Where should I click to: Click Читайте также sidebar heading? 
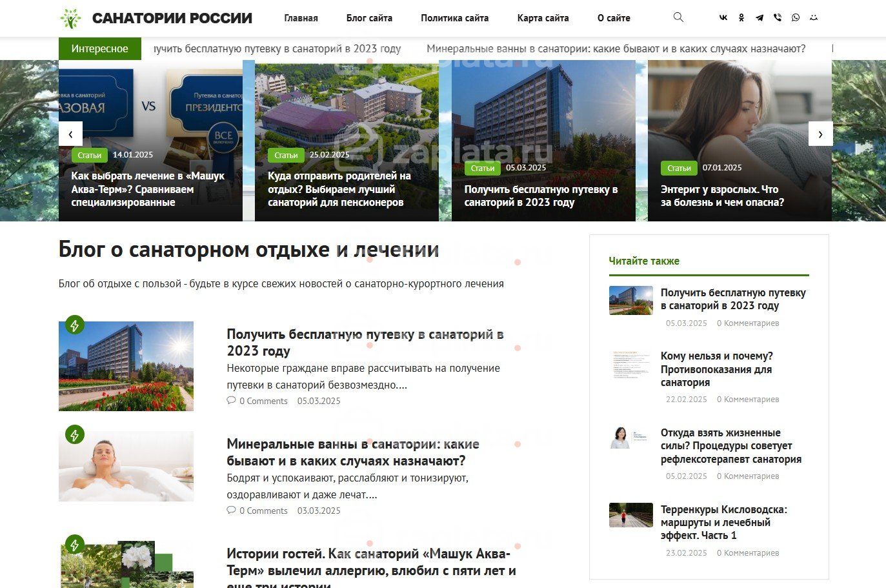pos(644,261)
